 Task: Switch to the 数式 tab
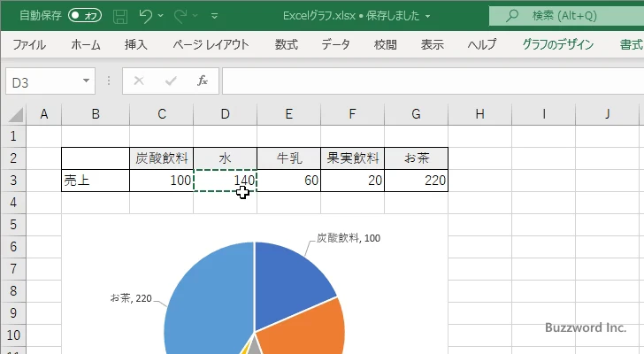(287, 44)
